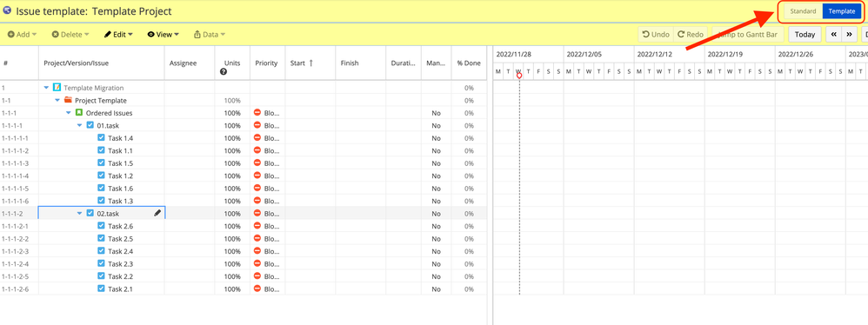Click the task type icon of Task 2.4
Image resolution: width=868 pixels, height=325 pixels.
click(x=101, y=251)
